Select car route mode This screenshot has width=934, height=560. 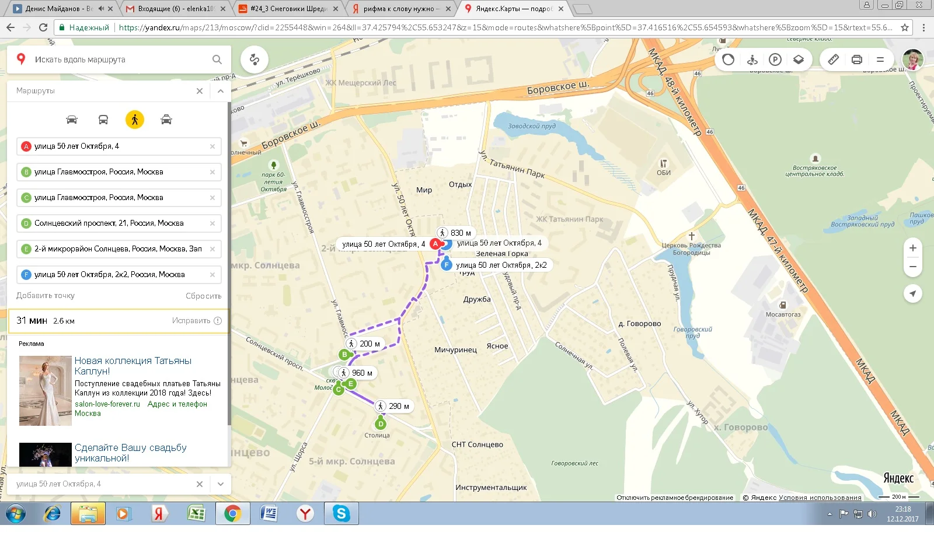pos(72,120)
